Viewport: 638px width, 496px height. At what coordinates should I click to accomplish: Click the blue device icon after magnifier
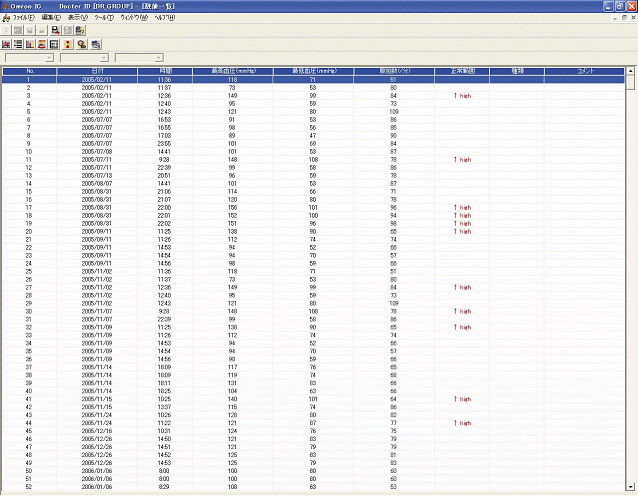[x=96, y=44]
